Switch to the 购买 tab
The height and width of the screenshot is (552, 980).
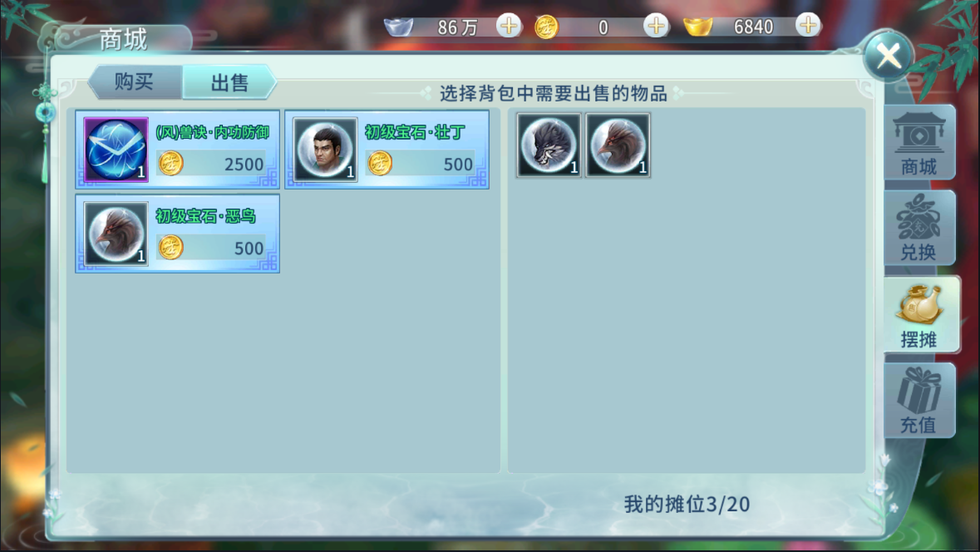tap(135, 82)
